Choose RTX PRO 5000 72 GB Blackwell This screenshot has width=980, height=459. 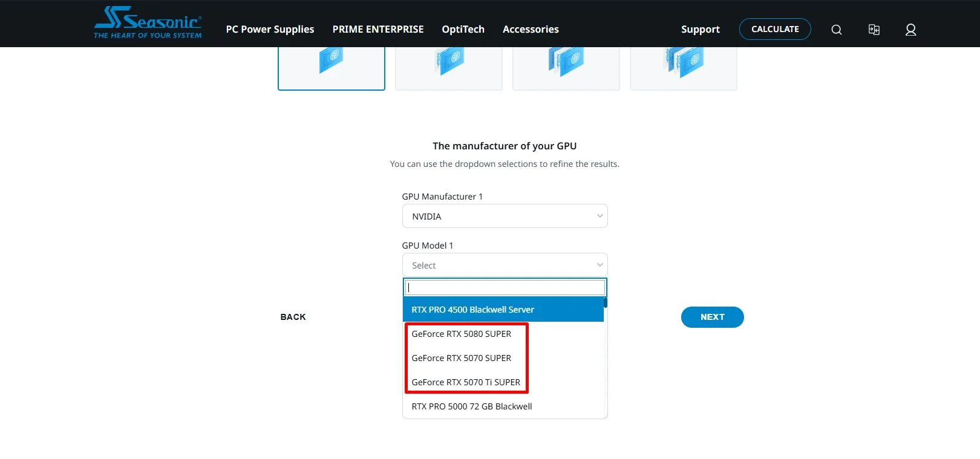pos(503,406)
